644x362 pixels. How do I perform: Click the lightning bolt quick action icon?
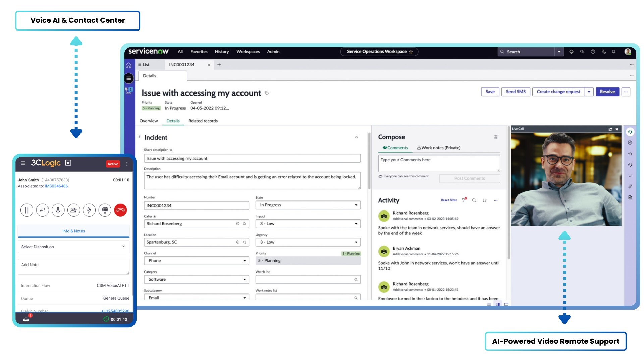(89, 210)
